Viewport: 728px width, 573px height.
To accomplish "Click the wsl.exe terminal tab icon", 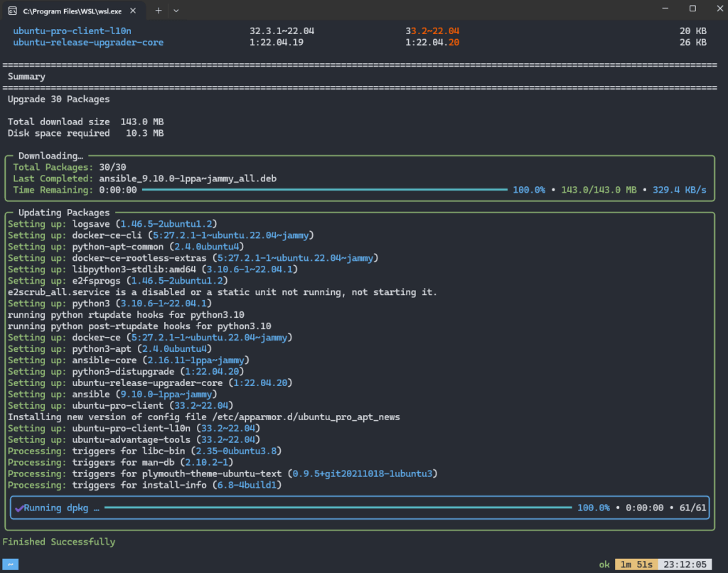I will (x=13, y=11).
